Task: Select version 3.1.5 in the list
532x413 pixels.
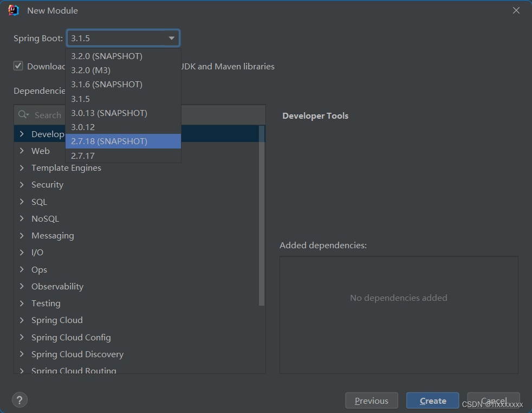Action: (123, 99)
